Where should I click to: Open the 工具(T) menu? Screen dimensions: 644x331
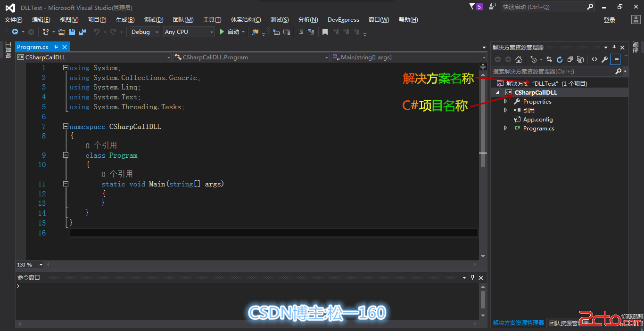tap(212, 20)
